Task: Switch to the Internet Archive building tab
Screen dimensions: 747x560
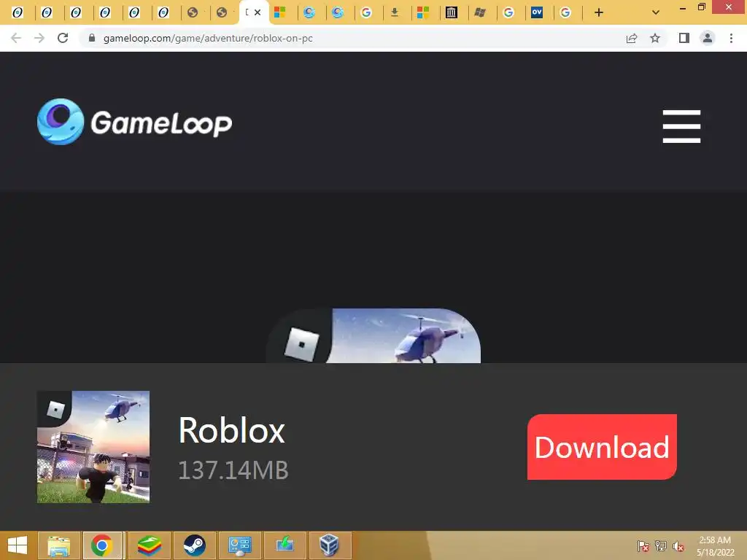Action: (451, 12)
